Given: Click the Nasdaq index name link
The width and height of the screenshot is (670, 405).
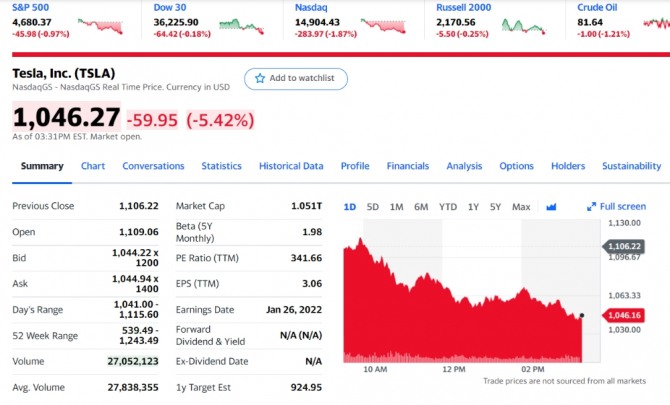Looking at the screenshot, I should [312, 7].
